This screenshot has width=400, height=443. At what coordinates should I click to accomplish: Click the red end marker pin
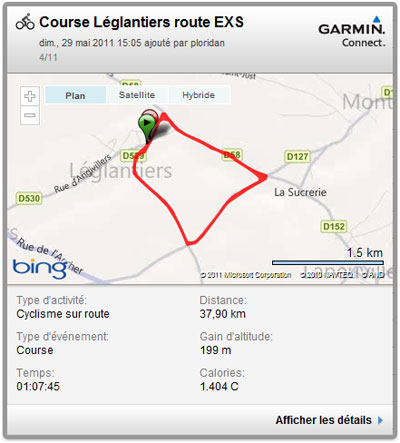(152, 115)
